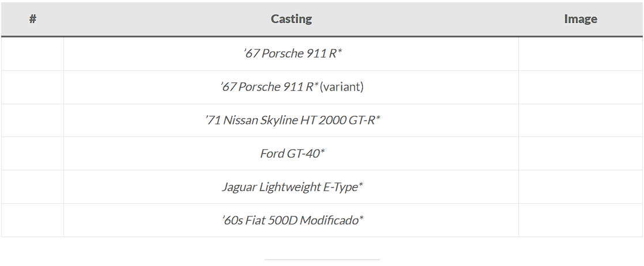The width and height of the screenshot is (644, 266).
Task: Click the horizontal divider line below the table
Action: [322, 260]
